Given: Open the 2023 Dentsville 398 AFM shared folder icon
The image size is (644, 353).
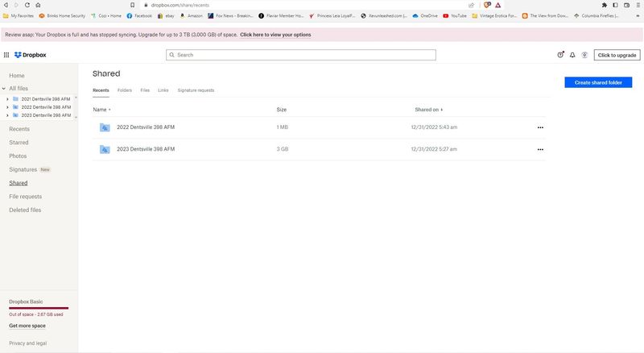Looking at the screenshot, I should click(x=105, y=149).
